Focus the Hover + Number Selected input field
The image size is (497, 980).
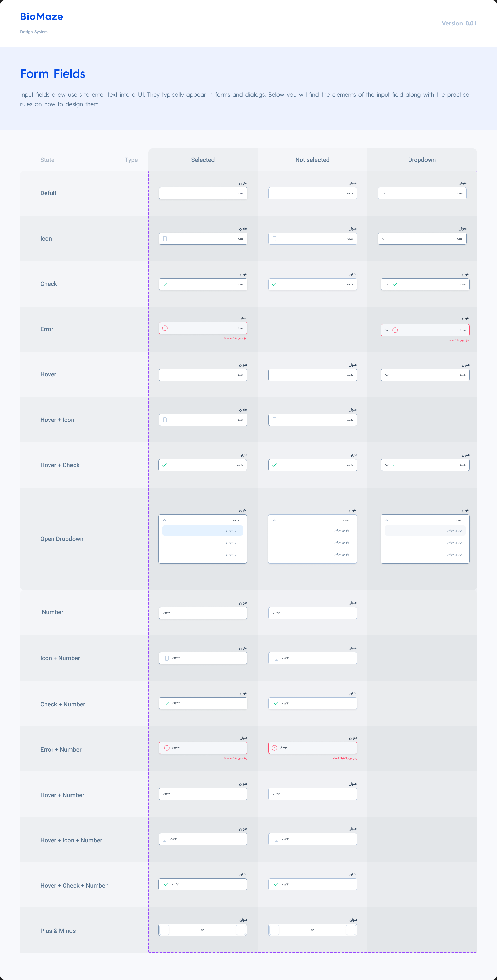[x=203, y=794]
